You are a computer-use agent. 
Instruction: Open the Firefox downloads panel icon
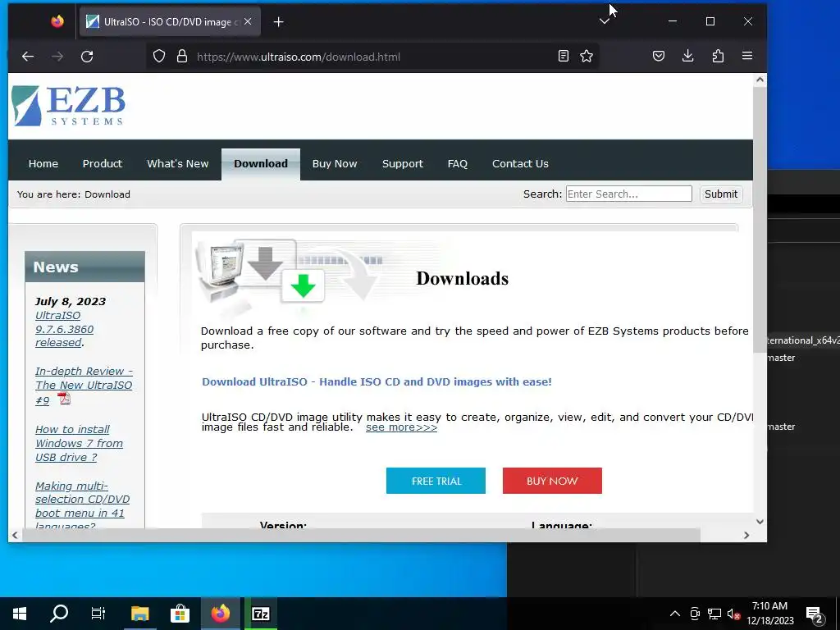tap(688, 56)
